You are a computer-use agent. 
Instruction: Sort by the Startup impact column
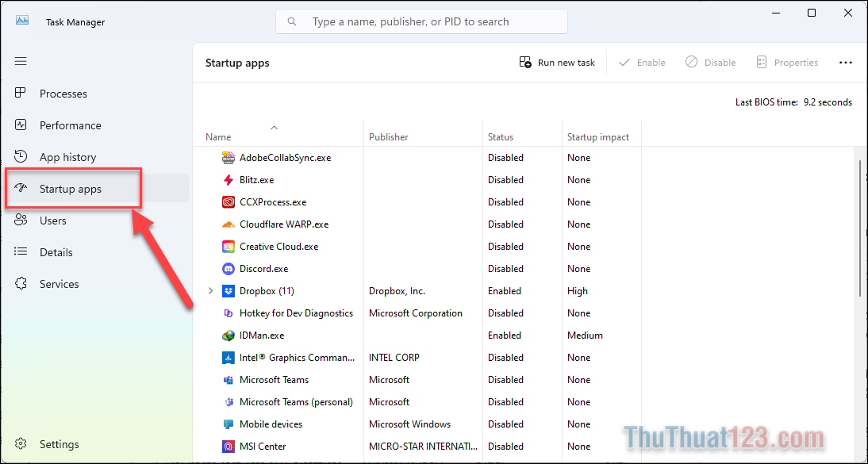click(x=598, y=136)
